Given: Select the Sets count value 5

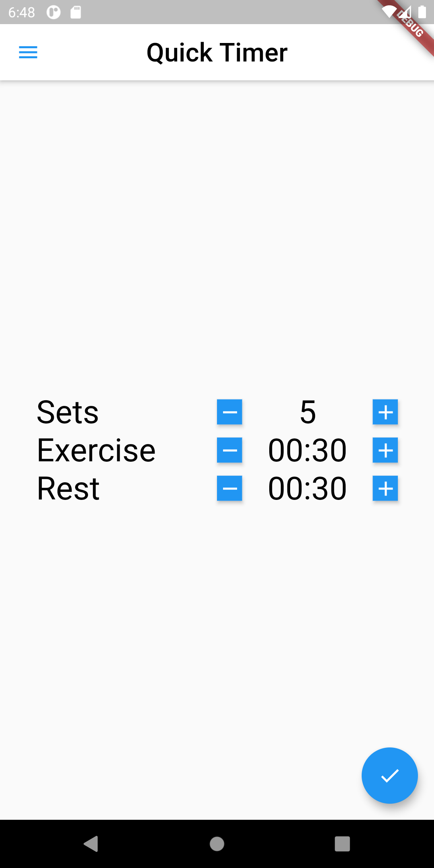Looking at the screenshot, I should pyautogui.click(x=308, y=411).
